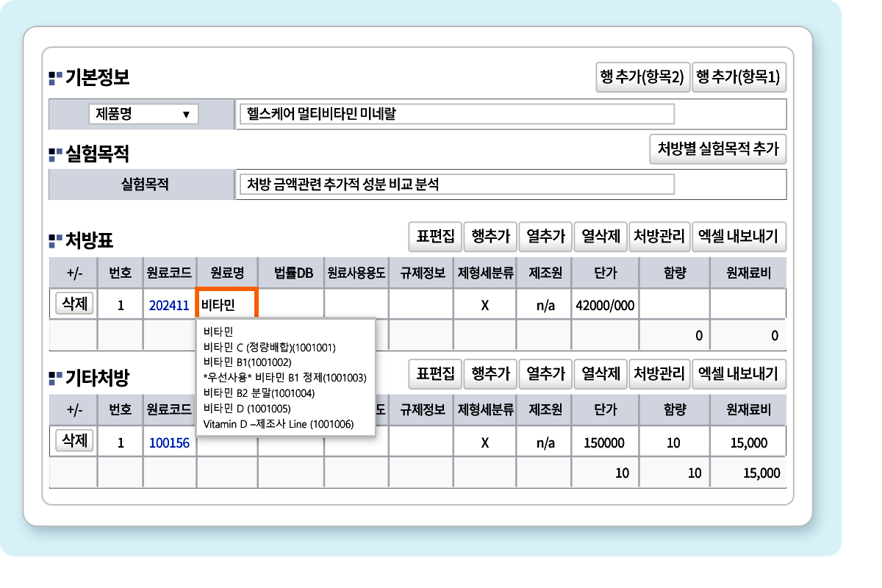Delete row 1 in the 기타처방 table
This screenshot has height=588, width=882.
pos(75,441)
